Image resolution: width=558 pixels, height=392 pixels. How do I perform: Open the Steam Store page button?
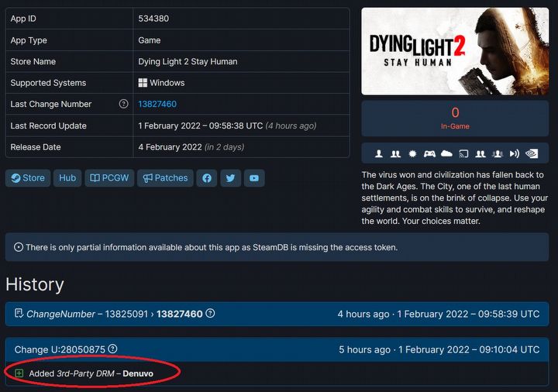tap(28, 178)
